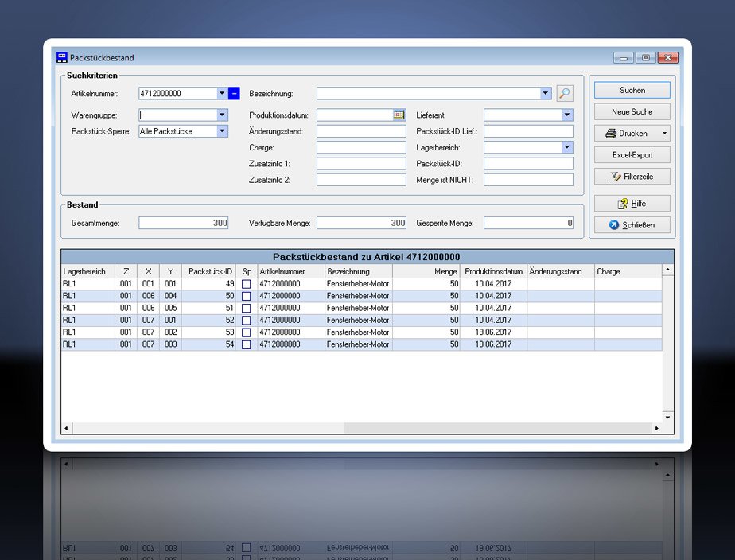Screen dimensions: 735x560
Task: Expand the Warengruppe dropdown
Action: [222, 115]
